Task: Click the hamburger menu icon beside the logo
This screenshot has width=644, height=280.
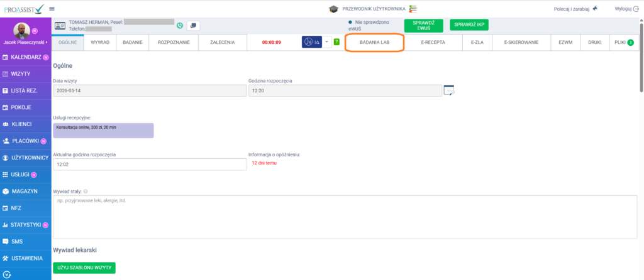Action: pyautogui.click(x=52, y=9)
